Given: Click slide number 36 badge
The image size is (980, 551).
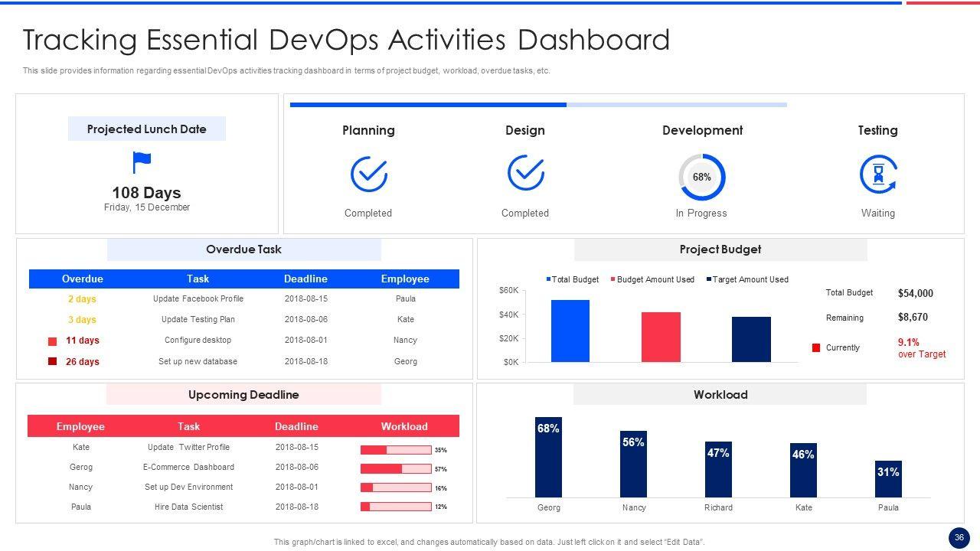Looking at the screenshot, I should [959, 538].
